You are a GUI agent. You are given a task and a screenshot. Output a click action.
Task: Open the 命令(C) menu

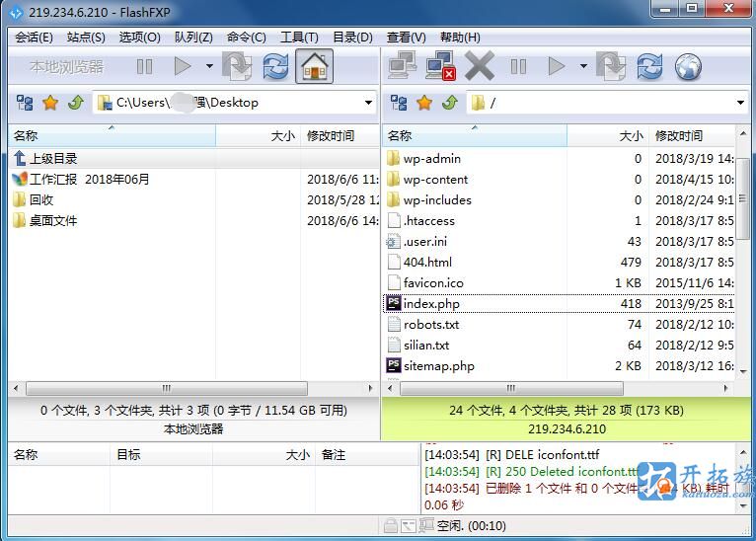246,38
